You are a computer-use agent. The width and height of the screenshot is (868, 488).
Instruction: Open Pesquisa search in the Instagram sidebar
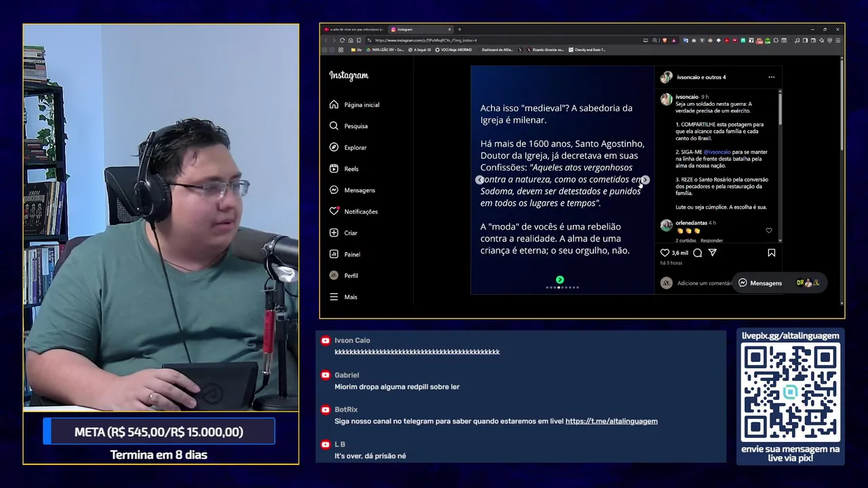(x=349, y=126)
